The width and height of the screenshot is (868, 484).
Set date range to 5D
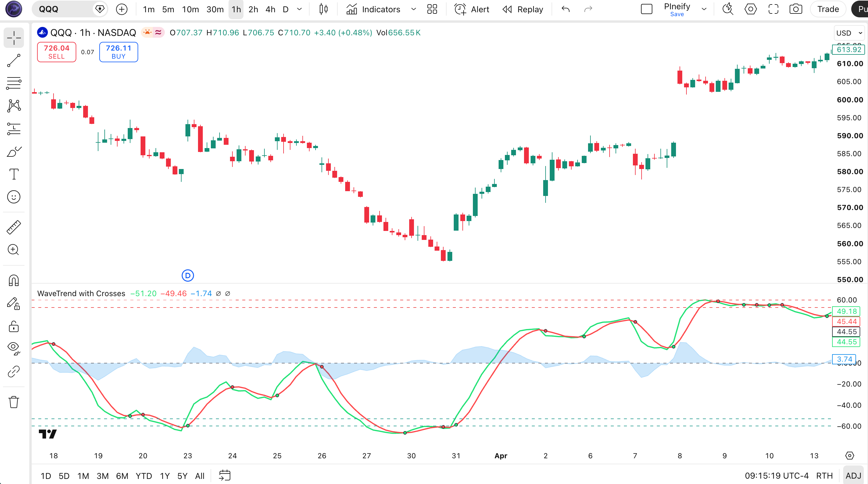click(x=64, y=476)
